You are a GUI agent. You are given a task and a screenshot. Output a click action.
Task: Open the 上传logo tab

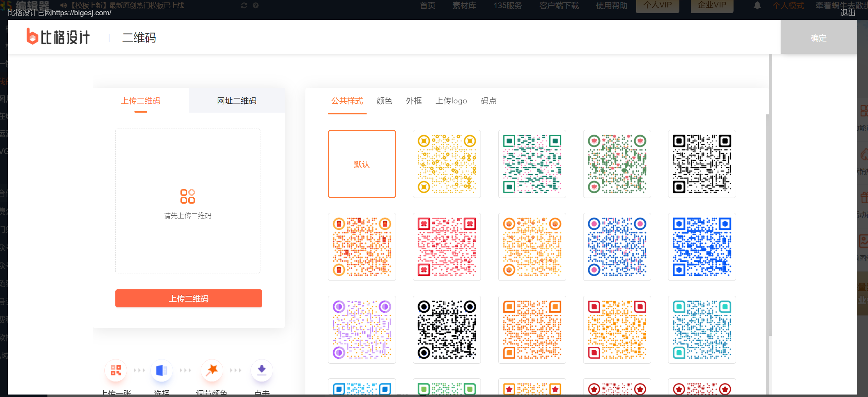tap(451, 101)
